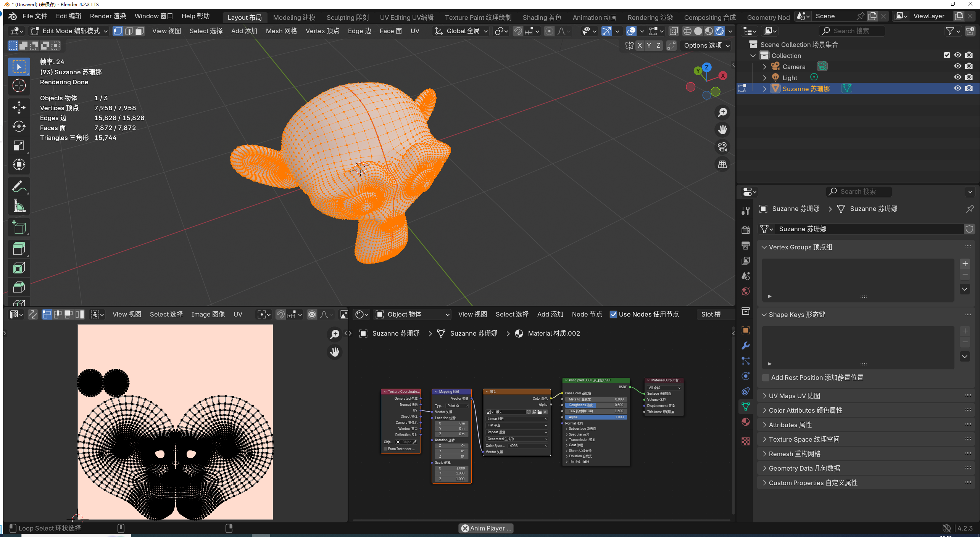Click the UV editor zoom icon
The image size is (980, 537).
point(335,334)
